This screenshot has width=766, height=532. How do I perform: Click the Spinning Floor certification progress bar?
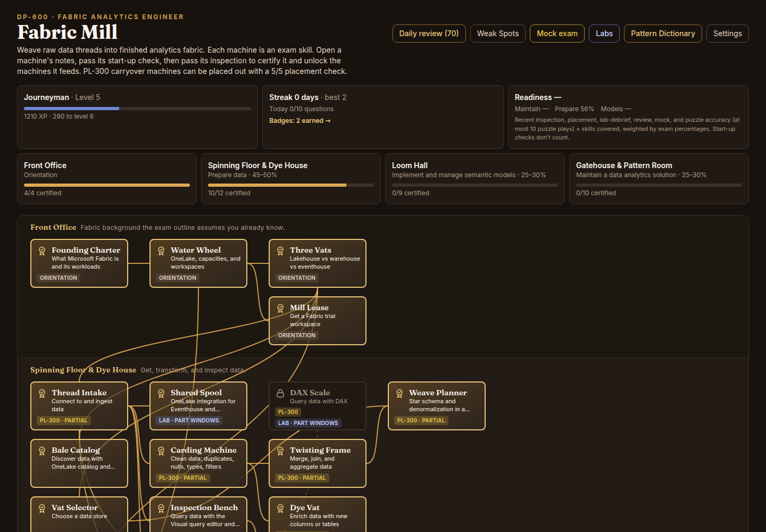[x=291, y=185]
